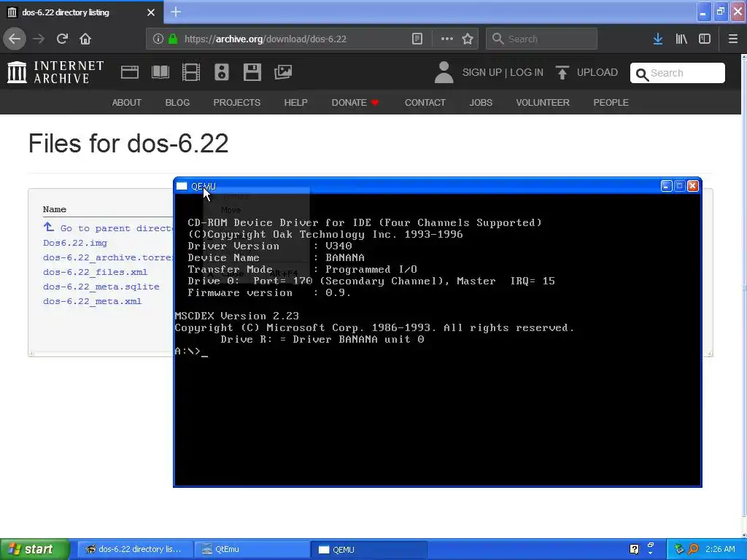Image resolution: width=747 pixels, height=560 pixels.
Task: Open the Images icon
Action: 283,72
